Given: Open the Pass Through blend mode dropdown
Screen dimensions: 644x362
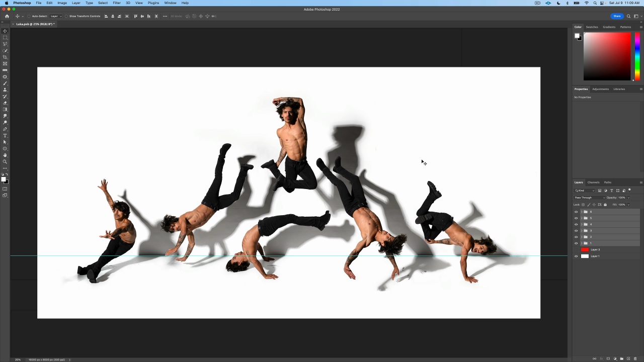Looking at the screenshot, I should pos(589,198).
